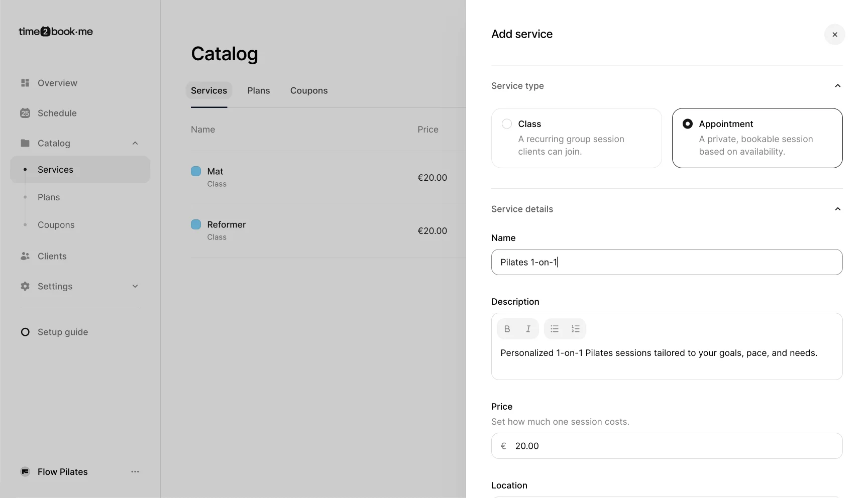868x498 pixels.
Task: Open the Flow Pilates more options menu
Action: tap(135, 471)
